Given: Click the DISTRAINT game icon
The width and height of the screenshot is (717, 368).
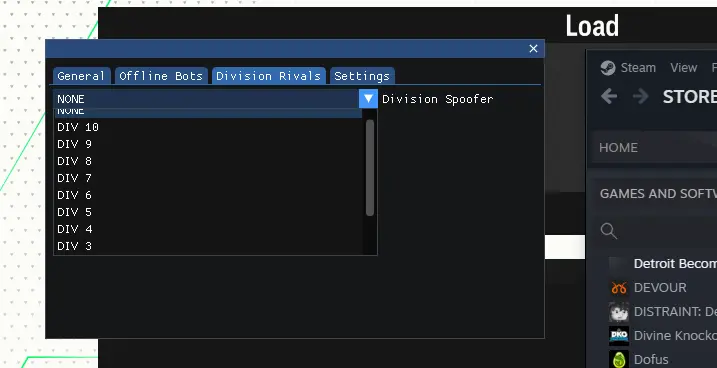Looking at the screenshot, I should pyautogui.click(x=619, y=312).
